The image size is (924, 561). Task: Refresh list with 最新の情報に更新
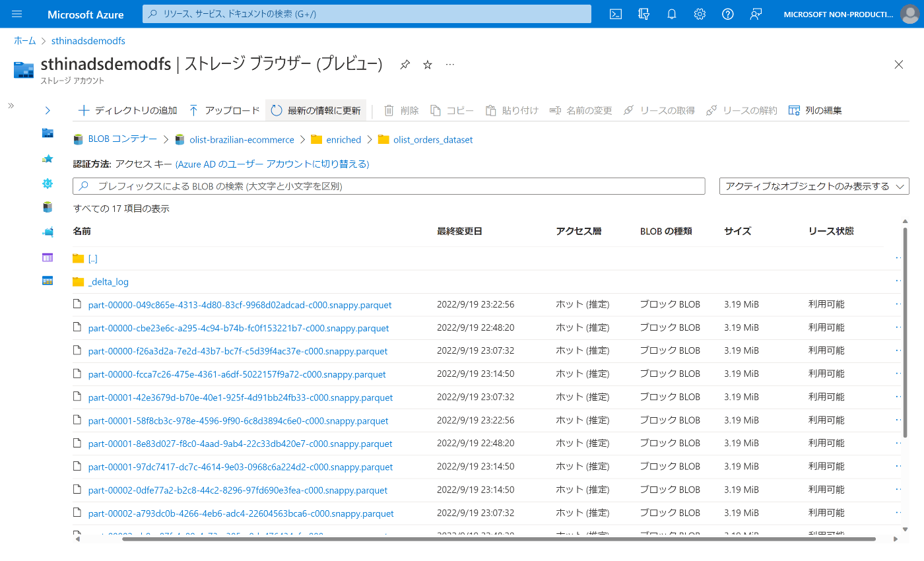(315, 110)
